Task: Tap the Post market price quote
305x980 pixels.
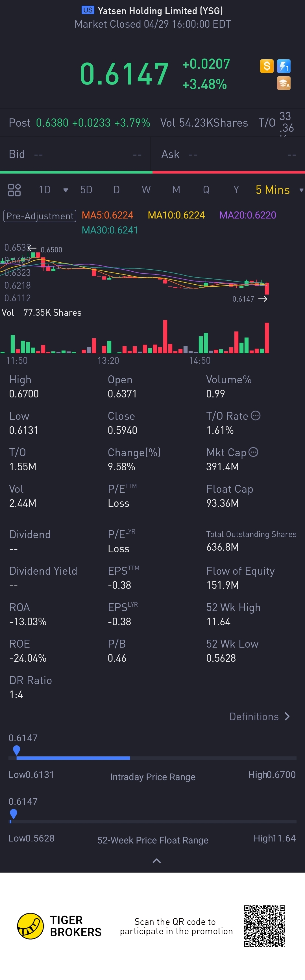Action: [93, 123]
